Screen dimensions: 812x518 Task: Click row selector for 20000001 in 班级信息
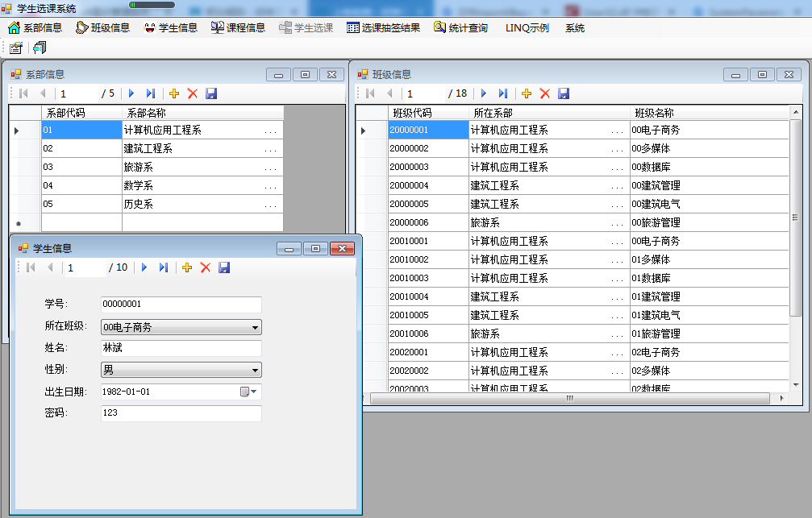(372, 131)
